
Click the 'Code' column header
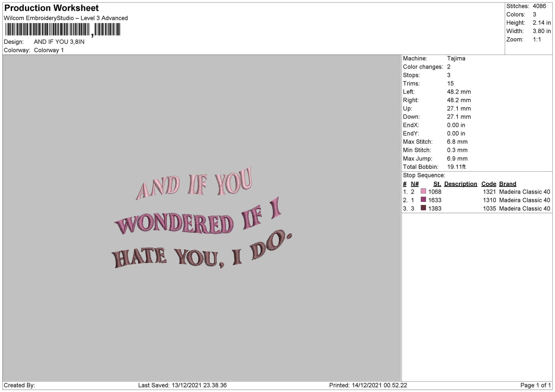489,184
